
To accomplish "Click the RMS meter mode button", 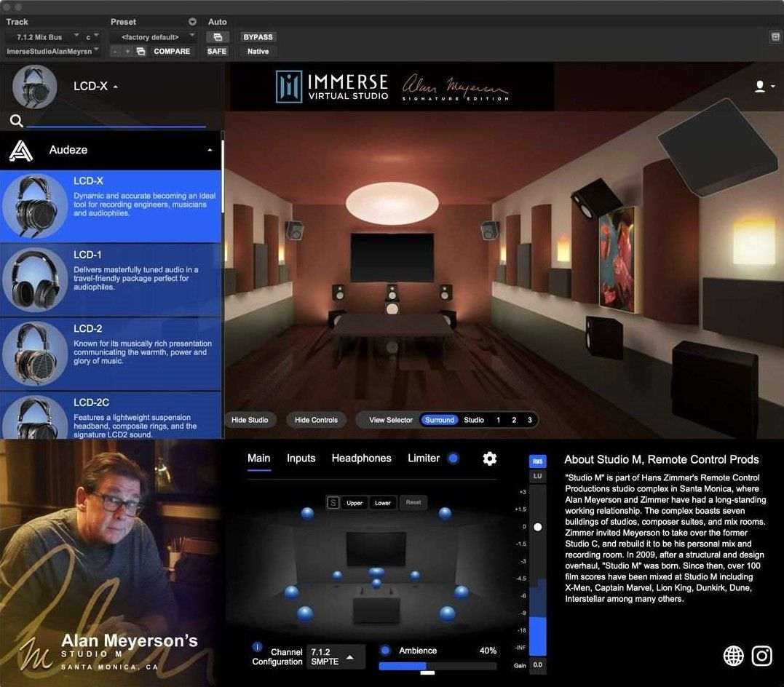I will 537,461.
